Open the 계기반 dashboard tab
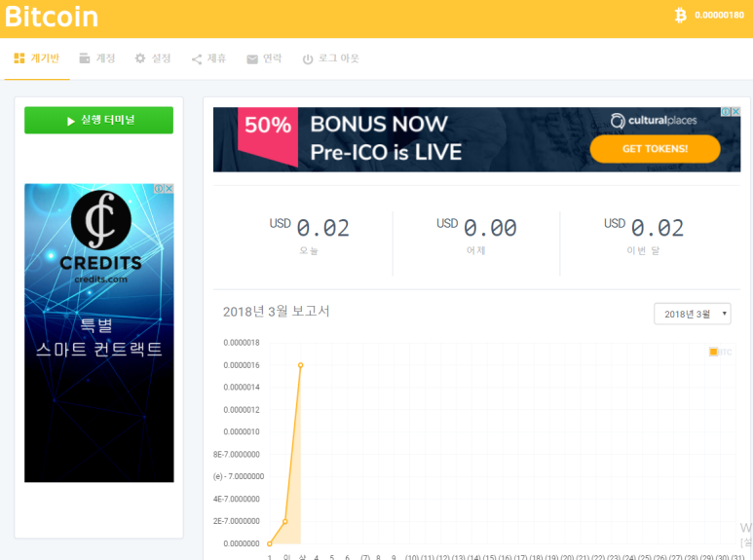 point(37,58)
